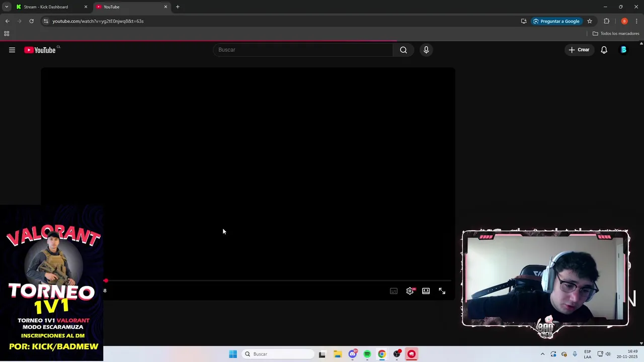Viewport: 644px width, 362px height.
Task: Reload the current page
Action: coord(31,21)
